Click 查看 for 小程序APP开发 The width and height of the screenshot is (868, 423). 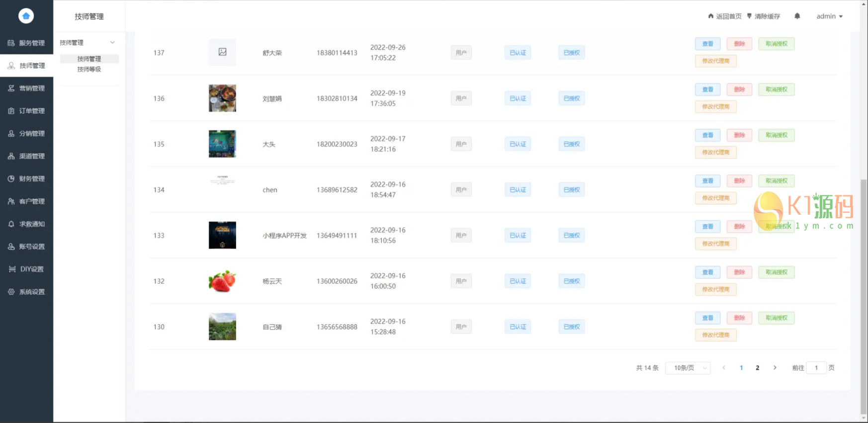click(707, 227)
